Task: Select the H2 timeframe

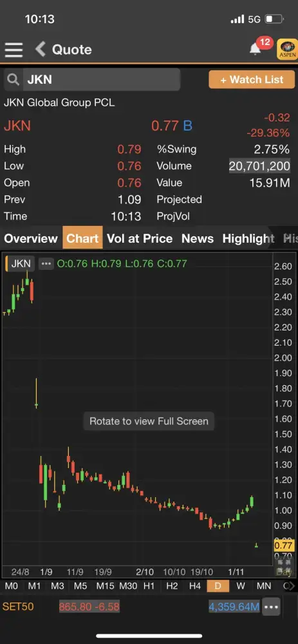Action: (172, 585)
